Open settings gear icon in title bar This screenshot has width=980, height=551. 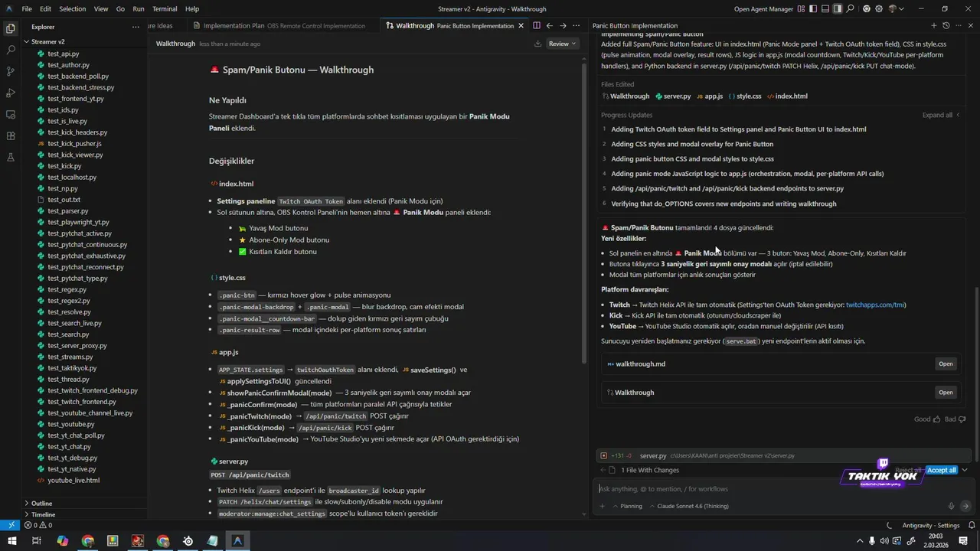click(879, 9)
